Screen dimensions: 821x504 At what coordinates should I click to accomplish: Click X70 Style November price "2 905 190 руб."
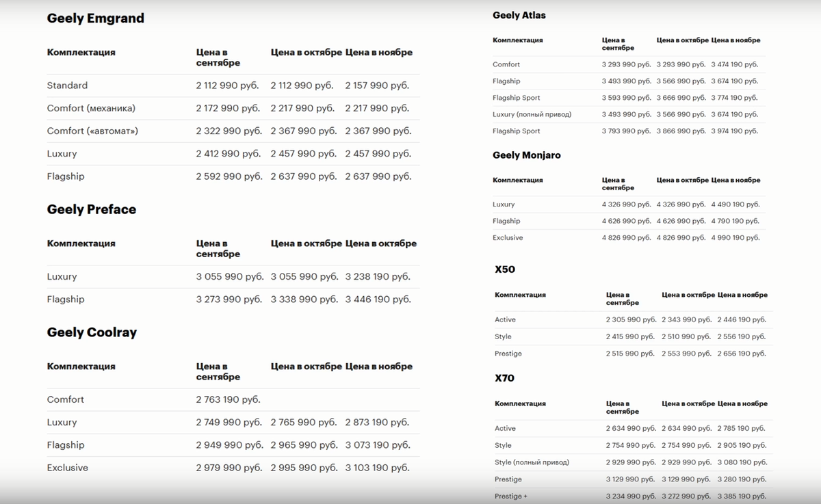[741, 445]
